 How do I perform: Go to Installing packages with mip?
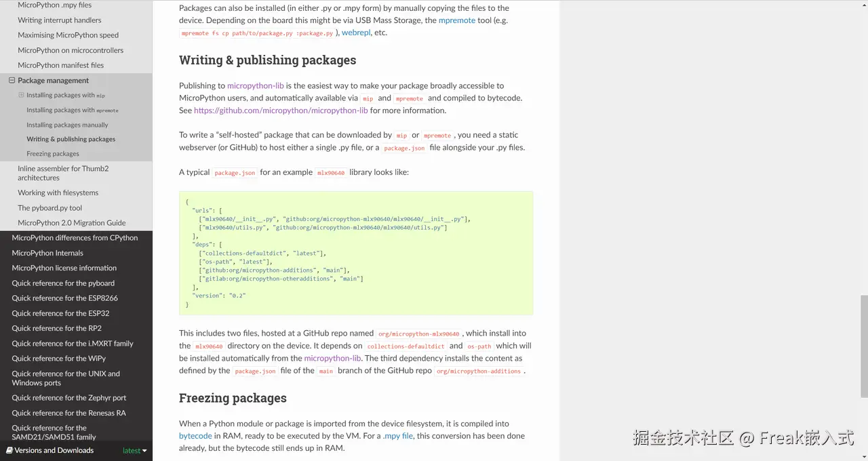(x=66, y=96)
